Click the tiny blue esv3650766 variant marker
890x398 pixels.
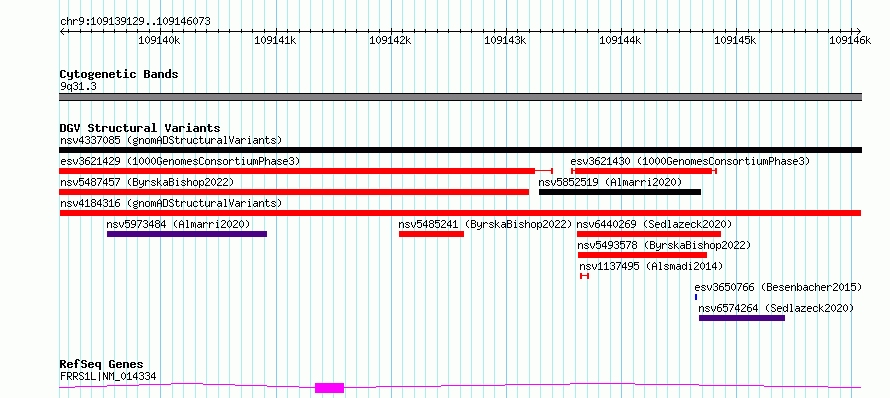tap(696, 297)
